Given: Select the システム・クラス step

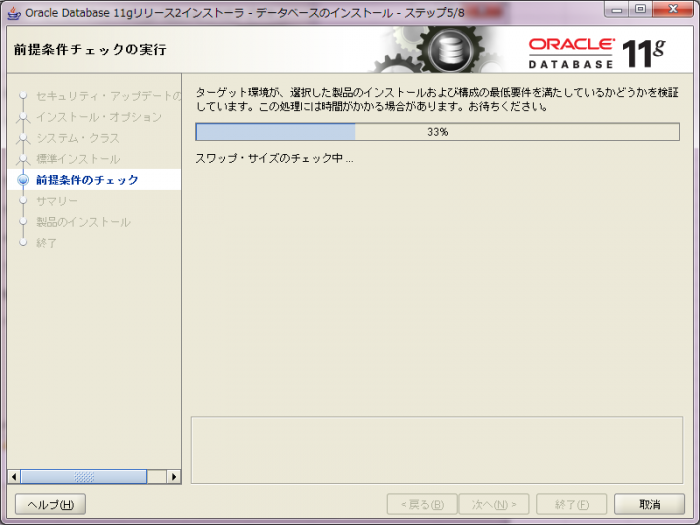Looking at the screenshot, I should (x=78, y=138).
